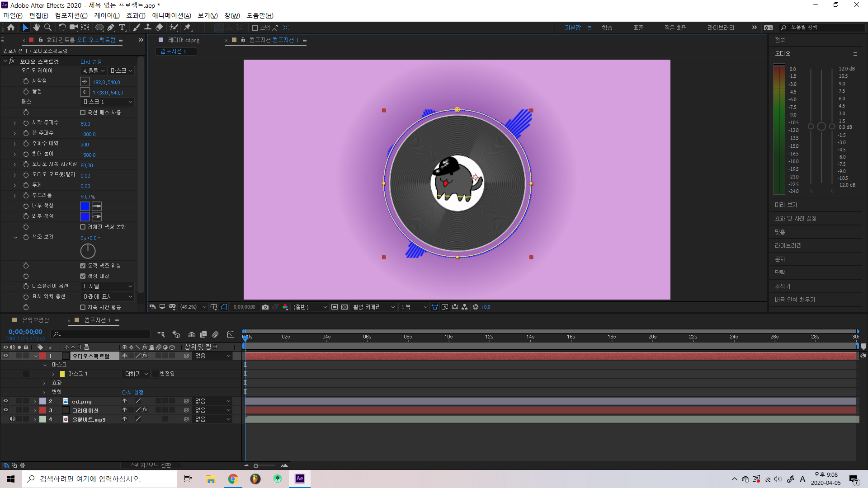The width and height of the screenshot is (868, 488).
Task: Open the 파일 menu
Action: pyautogui.click(x=13, y=16)
